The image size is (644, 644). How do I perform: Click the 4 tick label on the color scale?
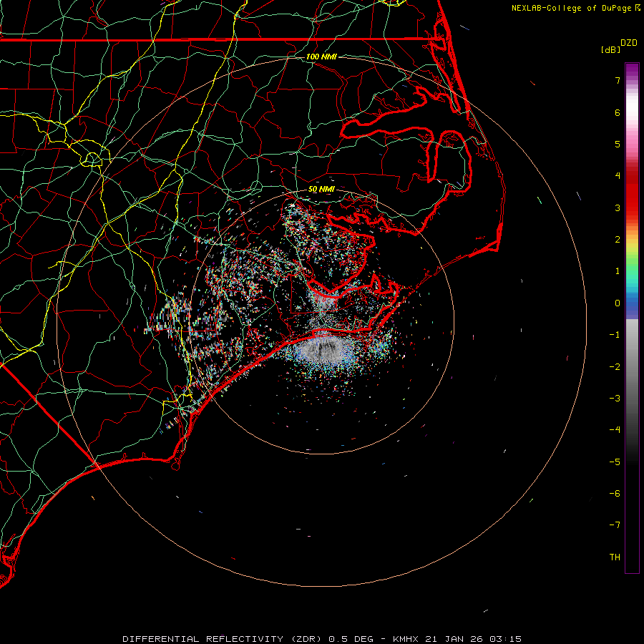(x=618, y=176)
